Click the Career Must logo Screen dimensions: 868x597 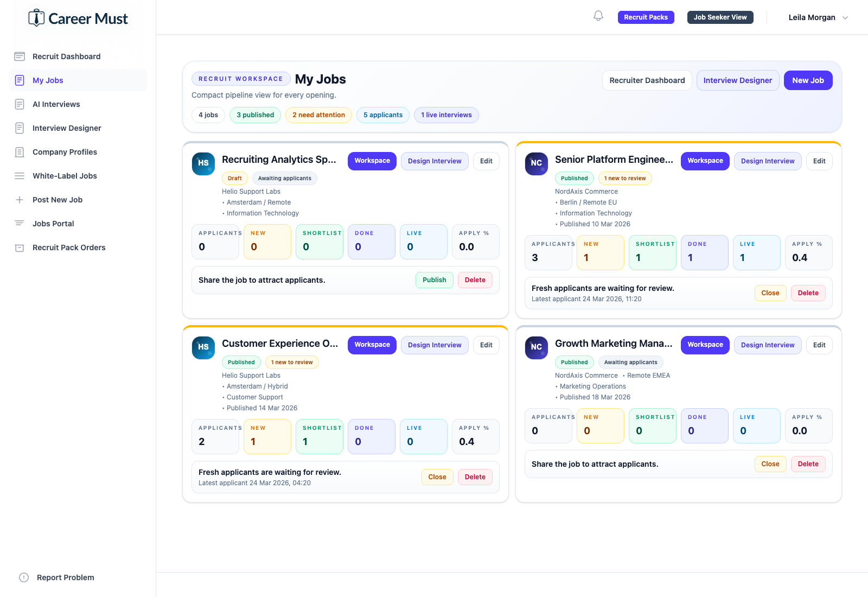(x=78, y=18)
